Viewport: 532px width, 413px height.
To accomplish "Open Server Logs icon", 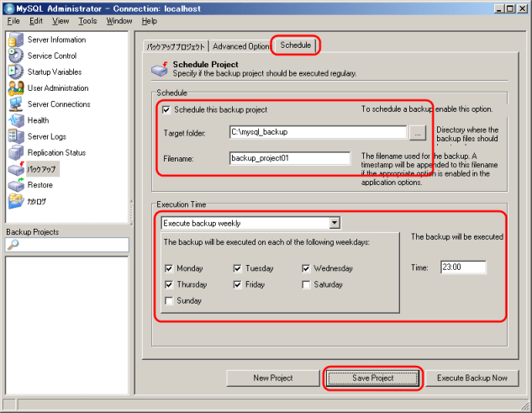I will point(15,136).
